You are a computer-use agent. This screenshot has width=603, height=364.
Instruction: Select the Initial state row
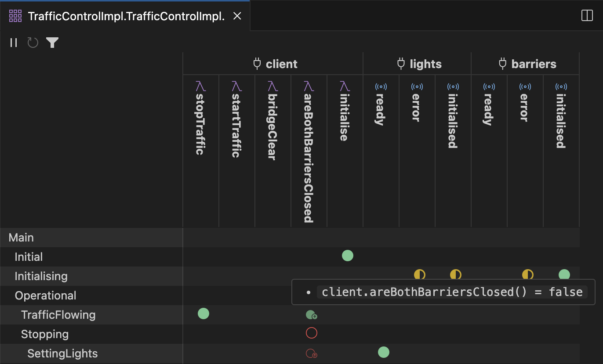click(91, 257)
